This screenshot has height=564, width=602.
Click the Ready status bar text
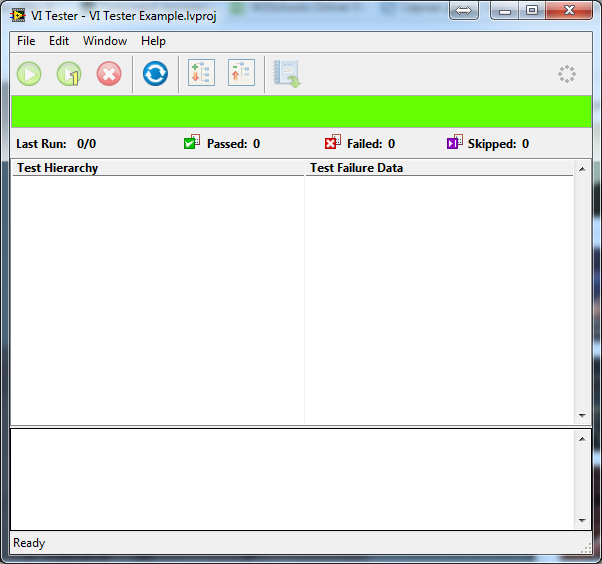(29, 543)
